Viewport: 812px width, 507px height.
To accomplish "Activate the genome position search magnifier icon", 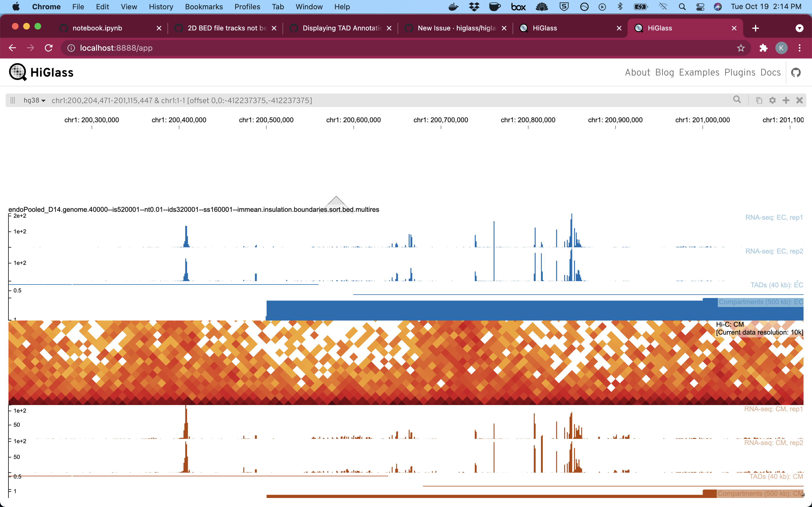I will point(737,100).
